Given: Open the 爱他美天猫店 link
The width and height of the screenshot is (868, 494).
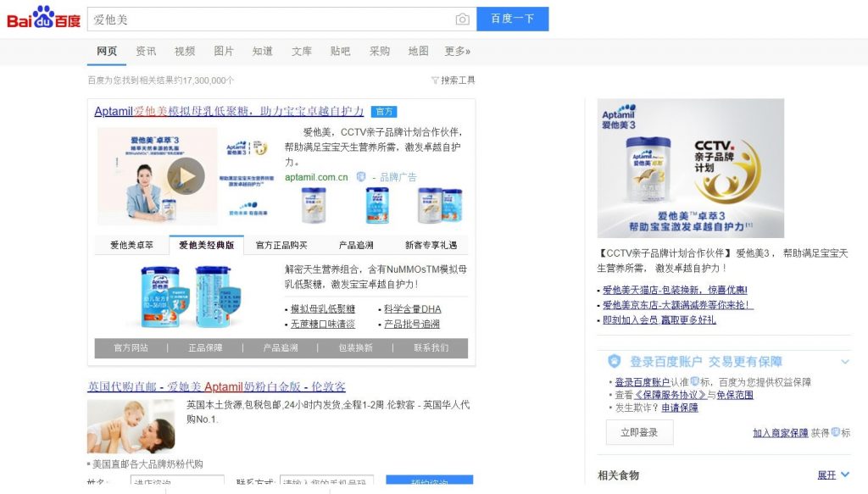Looking at the screenshot, I should pos(675,290).
